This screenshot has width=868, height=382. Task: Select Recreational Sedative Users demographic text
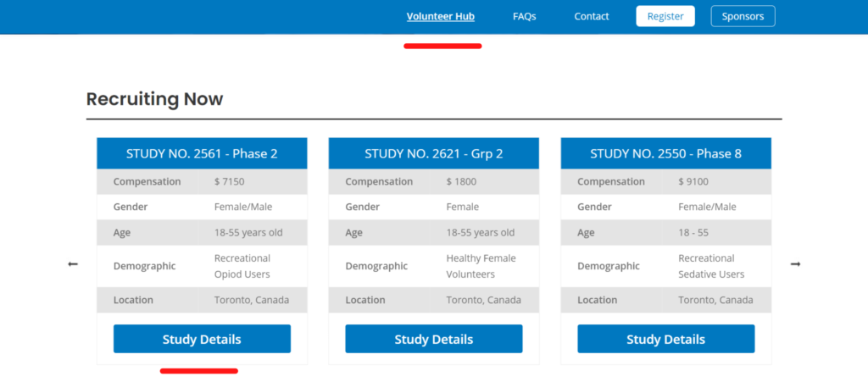(x=711, y=266)
